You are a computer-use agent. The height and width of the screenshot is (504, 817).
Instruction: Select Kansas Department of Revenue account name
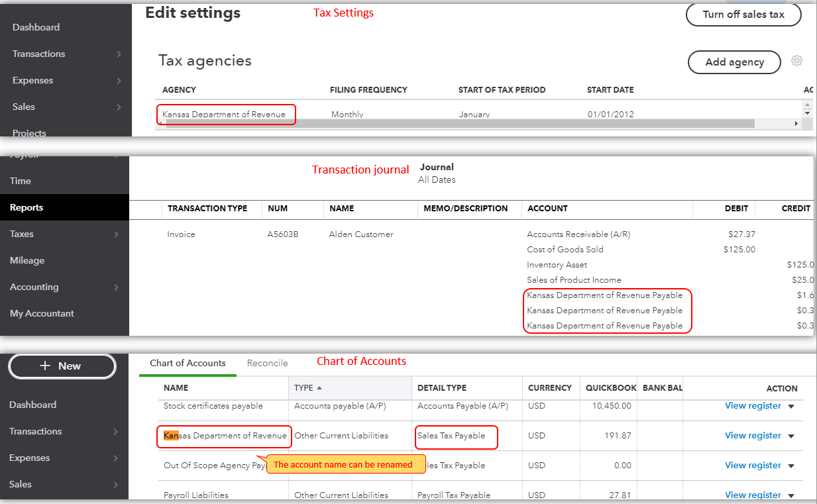click(x=225, y=435)
